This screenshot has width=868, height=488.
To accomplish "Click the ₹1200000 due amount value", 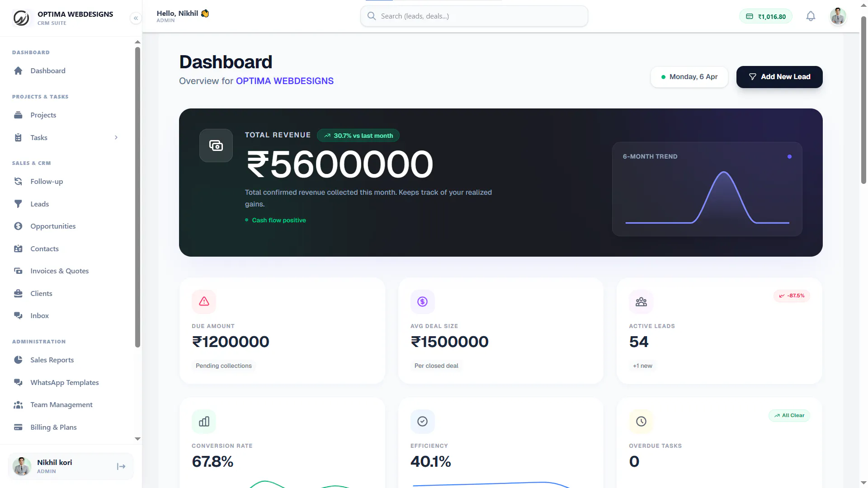I will tap(231, 342).
